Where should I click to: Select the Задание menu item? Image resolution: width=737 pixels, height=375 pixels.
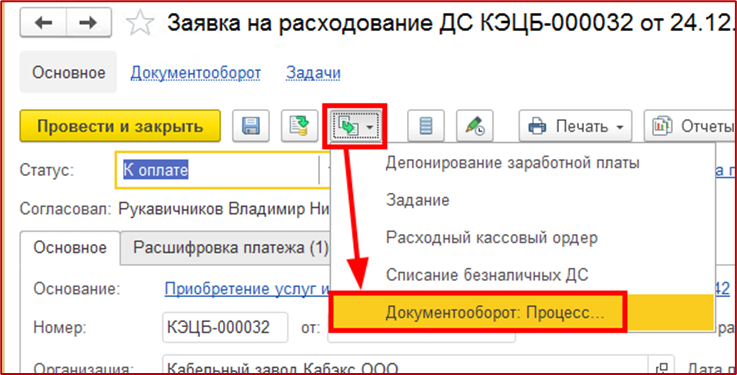(522, 200)
